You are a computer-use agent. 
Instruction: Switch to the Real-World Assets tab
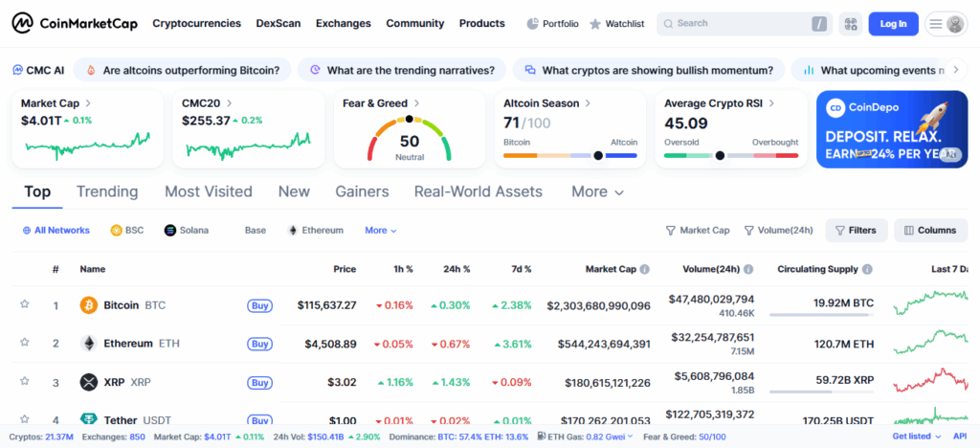pos(479,191)
